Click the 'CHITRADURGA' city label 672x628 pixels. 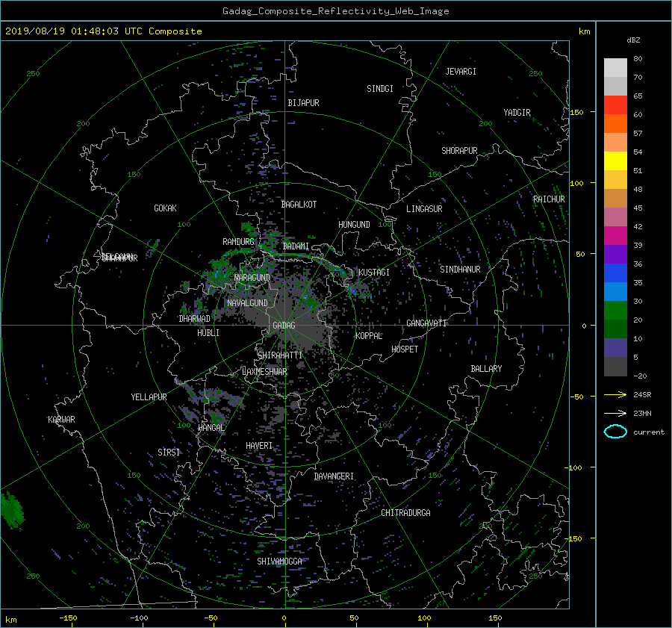406,513
